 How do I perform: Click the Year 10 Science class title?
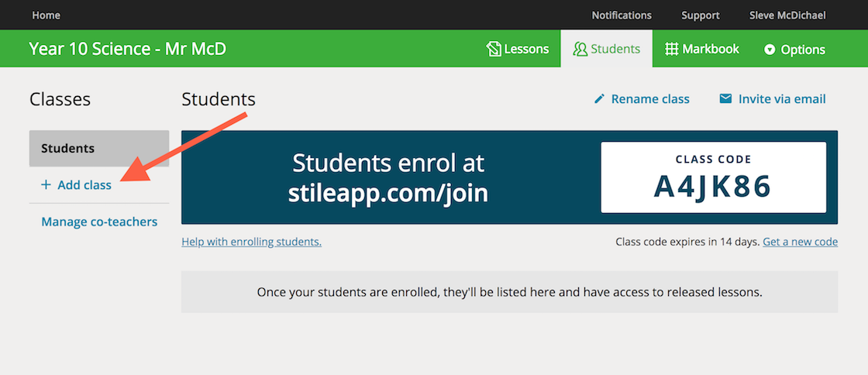click(128, 50)
